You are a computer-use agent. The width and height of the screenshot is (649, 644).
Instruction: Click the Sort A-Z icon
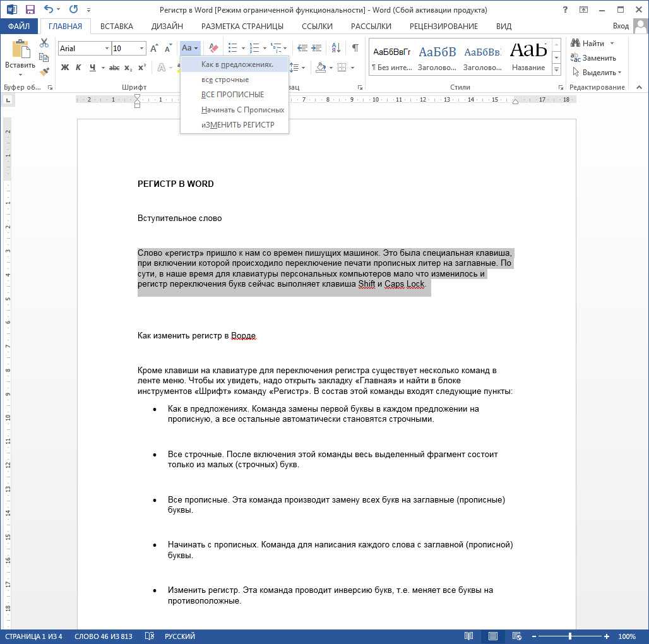pos(337,48)
